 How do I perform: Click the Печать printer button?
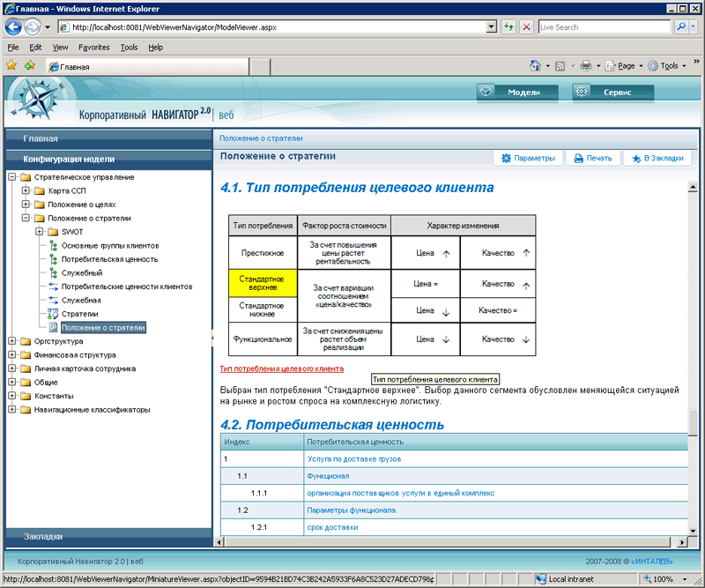[x=592, y=158]
